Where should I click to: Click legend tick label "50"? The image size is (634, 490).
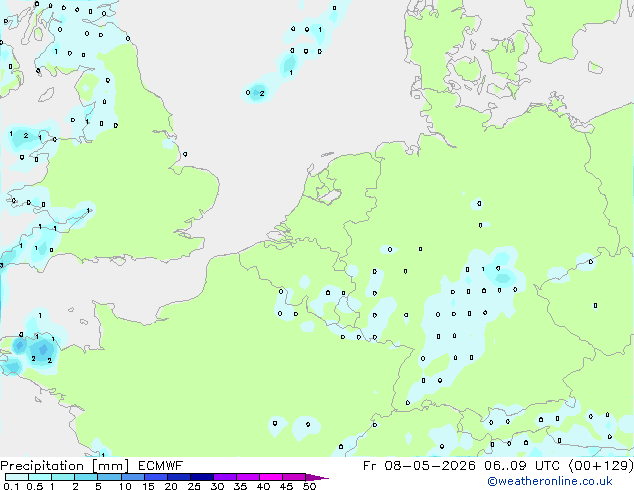(x=309, y=486)
